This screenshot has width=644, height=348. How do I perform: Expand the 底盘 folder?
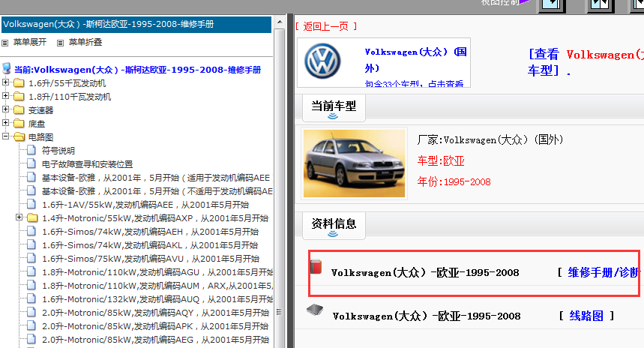coord(6,123)
